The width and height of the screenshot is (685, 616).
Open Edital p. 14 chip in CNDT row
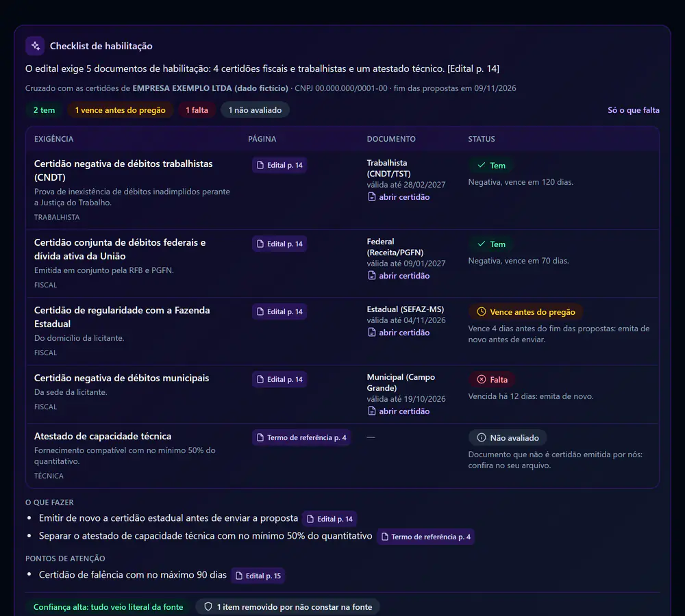pyautogui.click(x=279, y=165)
